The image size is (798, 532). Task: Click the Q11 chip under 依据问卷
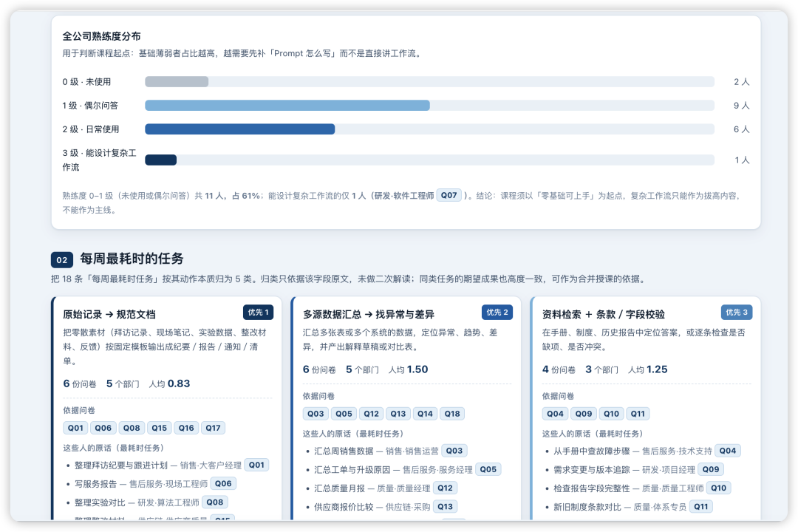[x=638, y=413]
